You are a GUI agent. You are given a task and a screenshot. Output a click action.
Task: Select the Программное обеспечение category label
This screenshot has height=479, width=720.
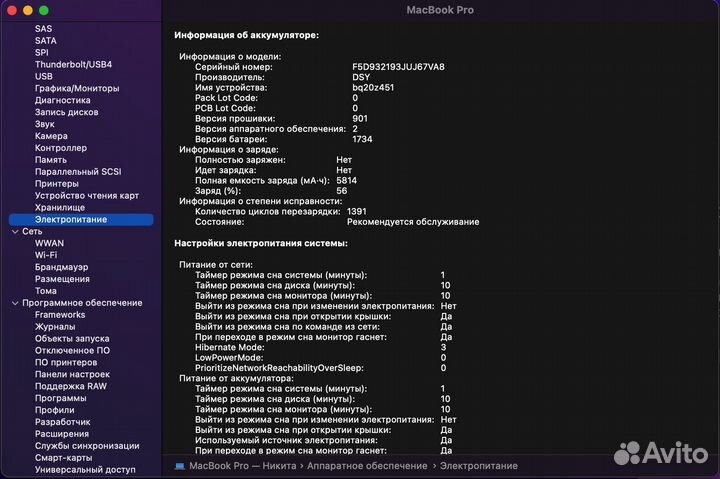(x=82, y=303)
